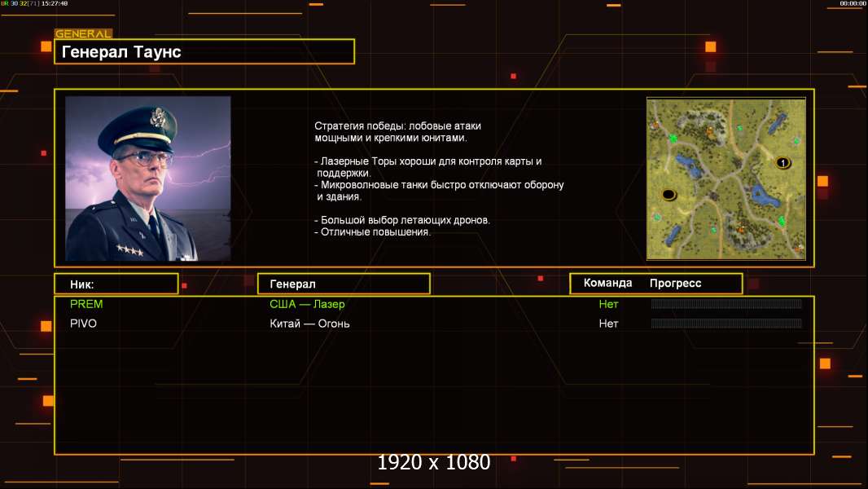Click PIVO's loading progress bar
Screen dimensions: 868x489
coord(726,323)
